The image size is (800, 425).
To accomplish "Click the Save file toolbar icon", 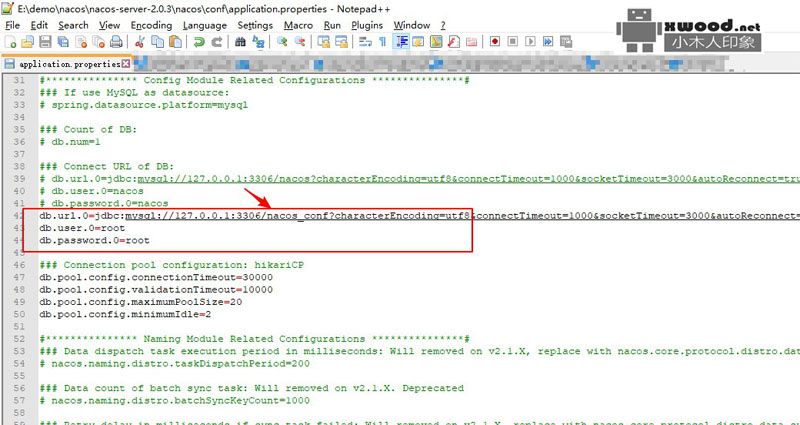I will [x=45, y=42].
